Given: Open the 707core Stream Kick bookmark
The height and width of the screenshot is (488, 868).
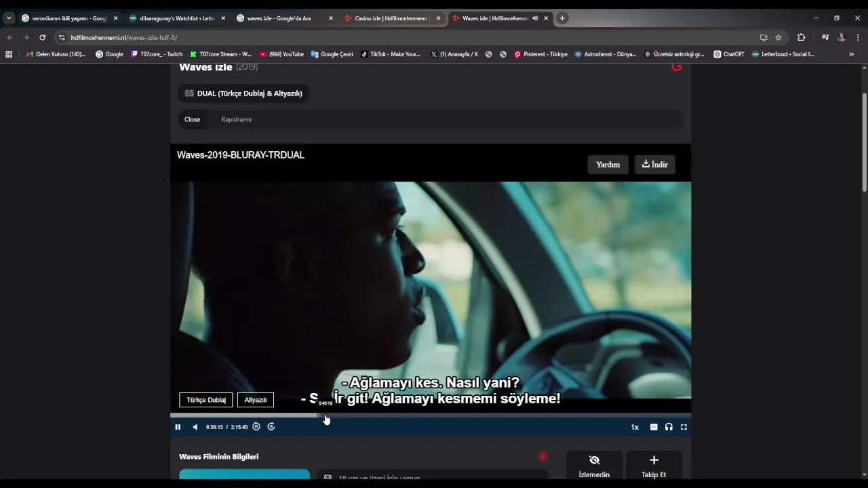Looking at the screenshot, I should (221, 54).
